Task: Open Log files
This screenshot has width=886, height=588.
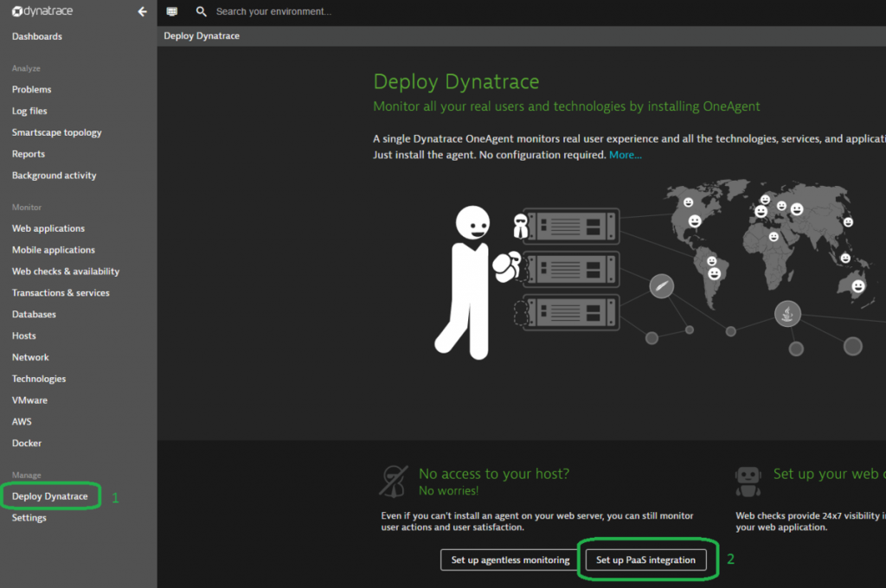Action: coord(29,111)
